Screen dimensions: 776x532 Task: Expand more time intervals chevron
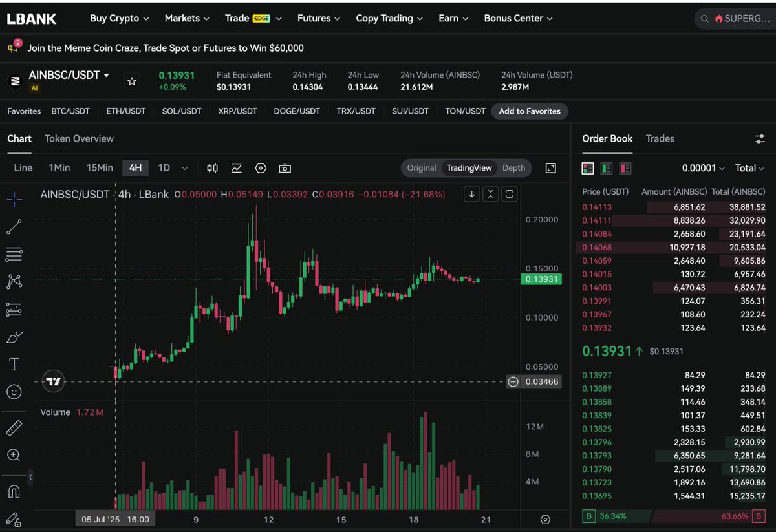pyautogui.click(x=185, y=168)
